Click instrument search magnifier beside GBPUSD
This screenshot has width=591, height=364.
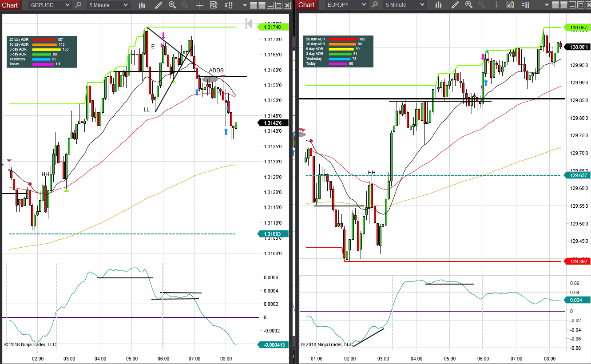pyautogui.click(x=78, y=5)
